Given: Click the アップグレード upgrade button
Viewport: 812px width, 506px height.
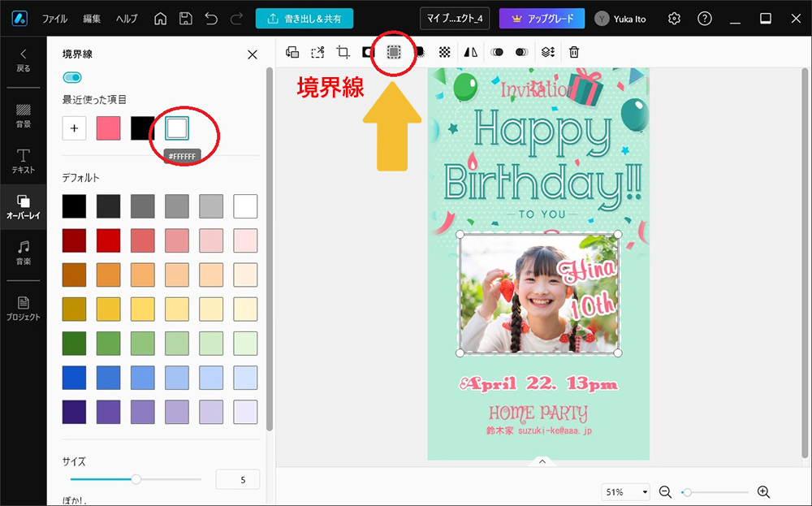Looking at the screenshot, I should 542,19.
